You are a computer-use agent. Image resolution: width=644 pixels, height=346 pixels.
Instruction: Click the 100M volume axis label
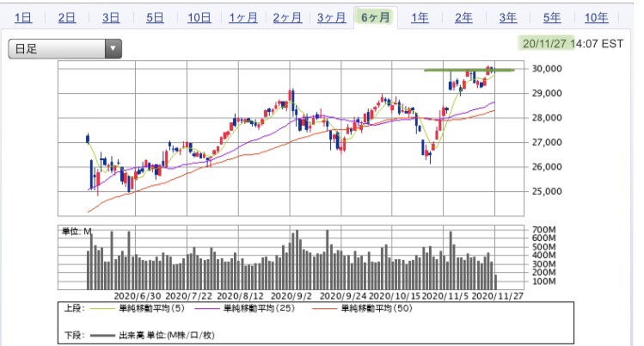[543, 281]
